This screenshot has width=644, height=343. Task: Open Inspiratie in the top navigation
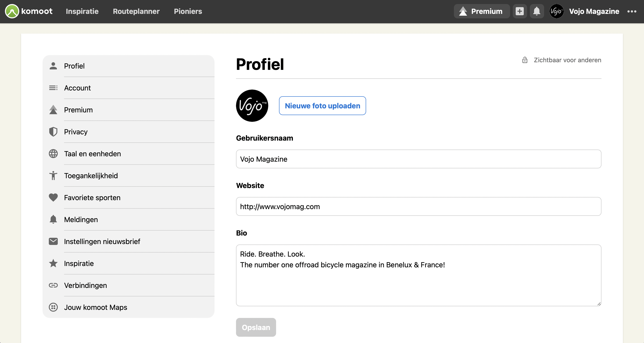82,11
